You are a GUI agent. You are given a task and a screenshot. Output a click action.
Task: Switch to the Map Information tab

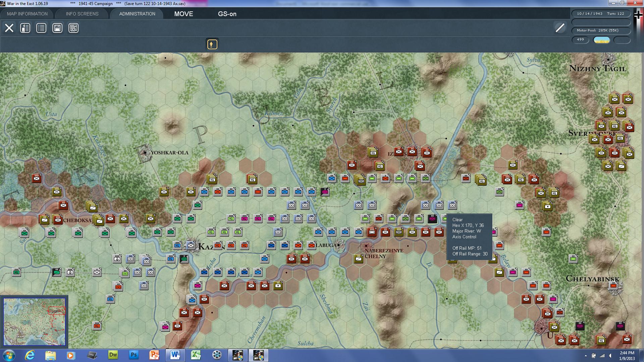click(x=27, y=14)
